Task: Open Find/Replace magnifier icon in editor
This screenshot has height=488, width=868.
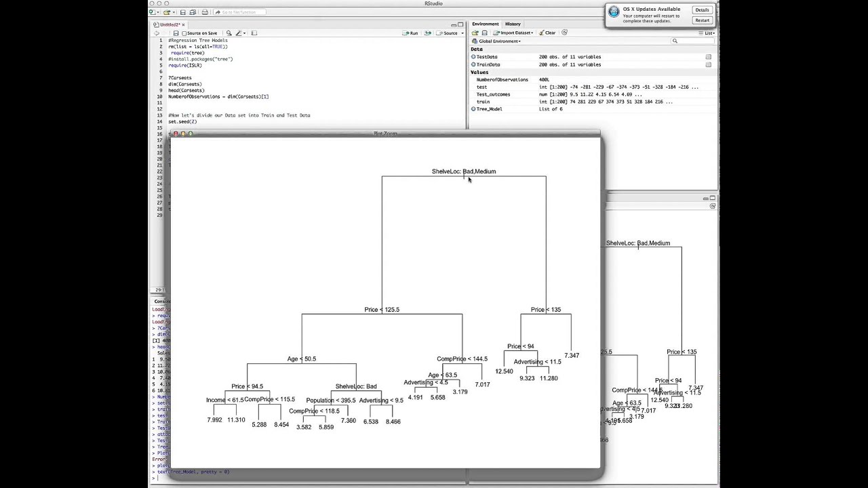Action: [x=229, y=33]
